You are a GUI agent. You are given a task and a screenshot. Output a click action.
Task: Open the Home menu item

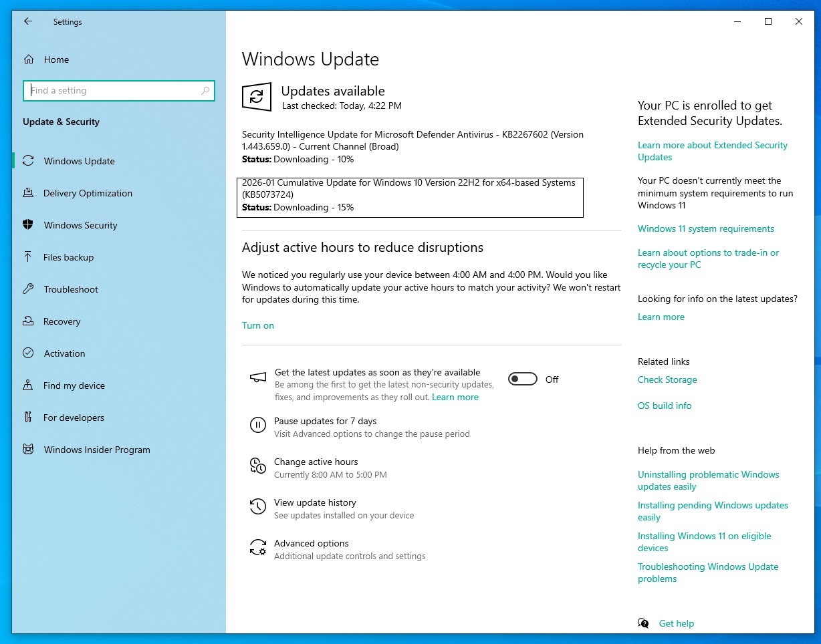(x=55, y=59)
